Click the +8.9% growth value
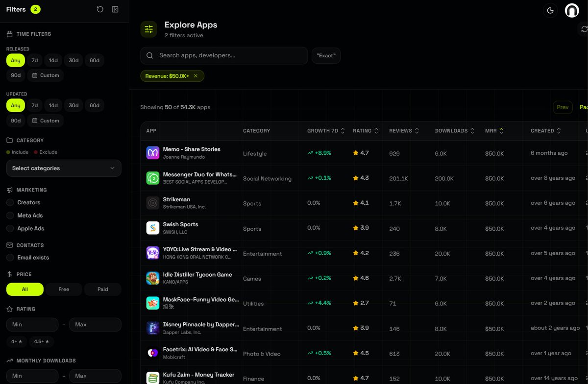The image size is (588, 384). click(319, 153)
